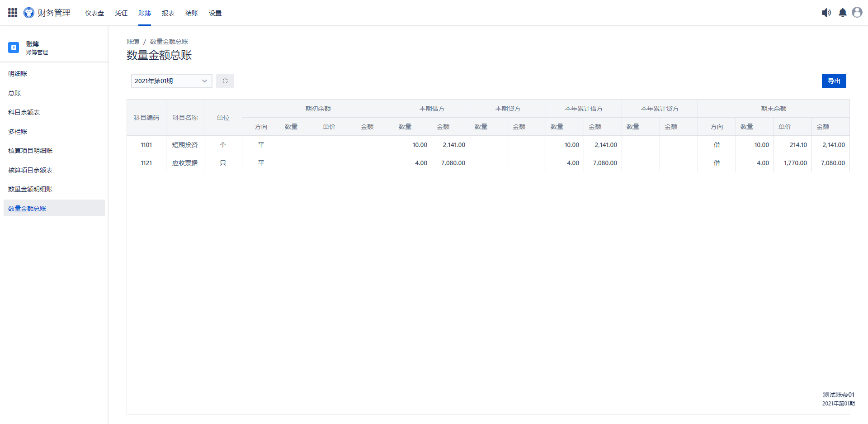Open the 仪表盘 menu
The image size is (868, 424).
[x=94, y=13]
